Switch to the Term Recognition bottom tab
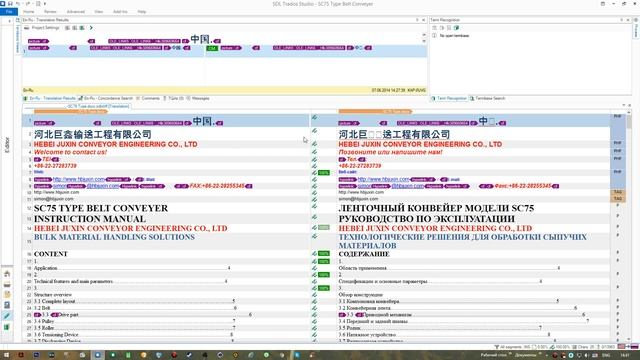 coord(449,98)
